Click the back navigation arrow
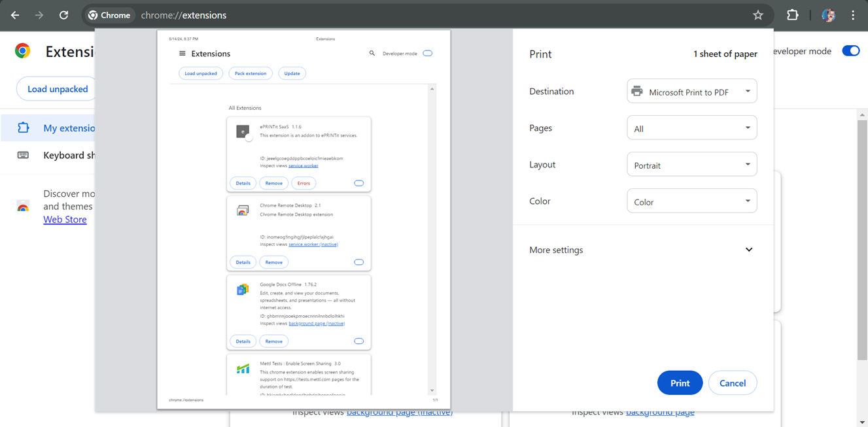The height and width of the screenshot is (427, 868). click(14, 14)
